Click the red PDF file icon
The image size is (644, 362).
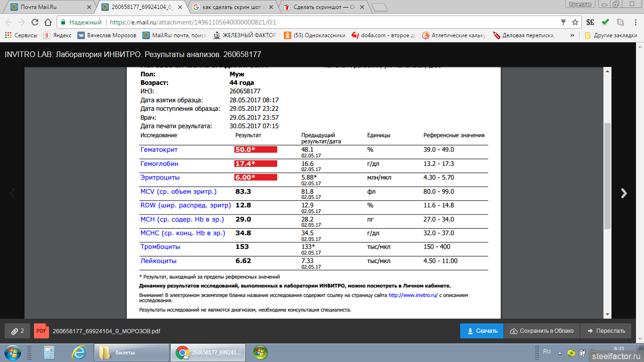tap(41, 331)
